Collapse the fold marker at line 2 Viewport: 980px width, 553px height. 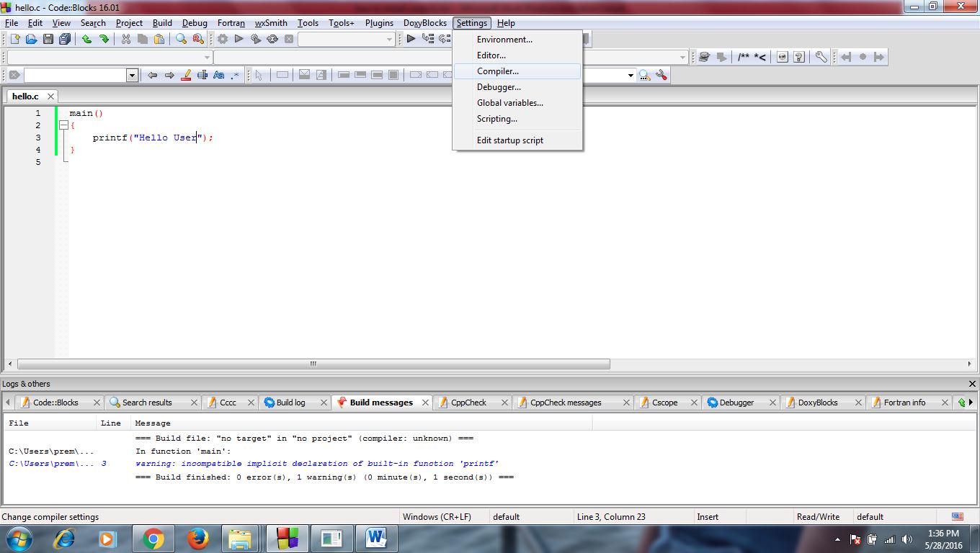pyautogui.click(x=63, y=125)
